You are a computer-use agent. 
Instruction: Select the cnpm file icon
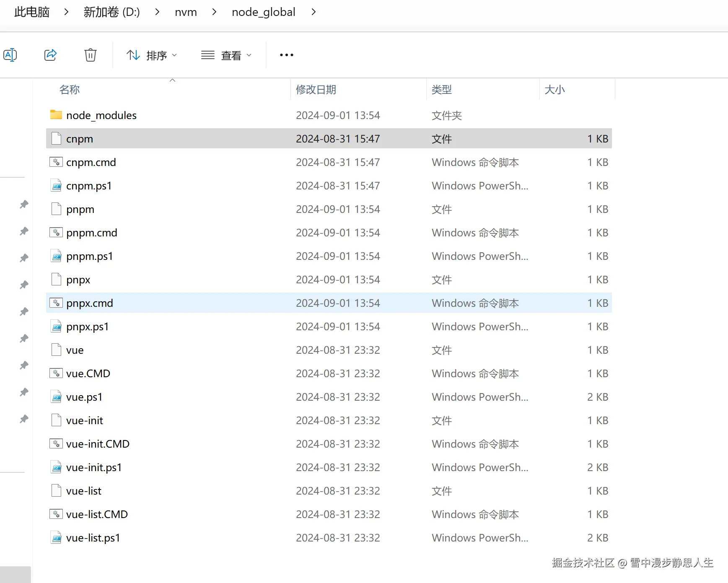click(56, 138)
